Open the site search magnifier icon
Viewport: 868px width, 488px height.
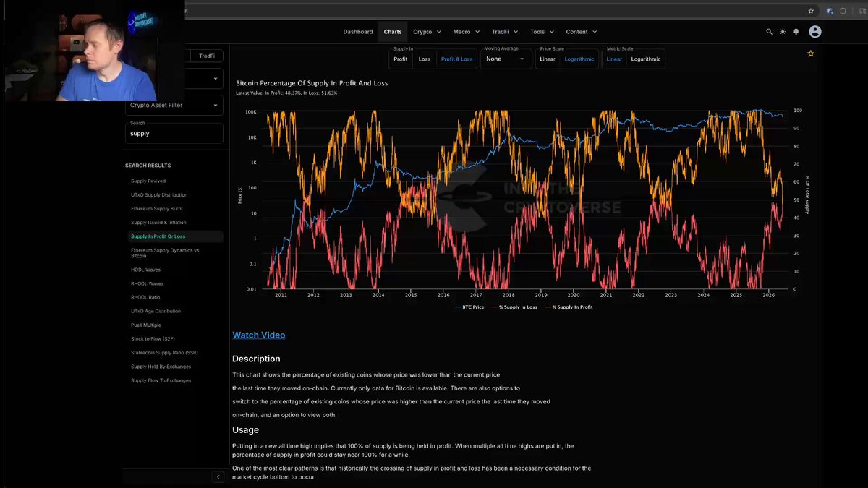coord(769,32)
